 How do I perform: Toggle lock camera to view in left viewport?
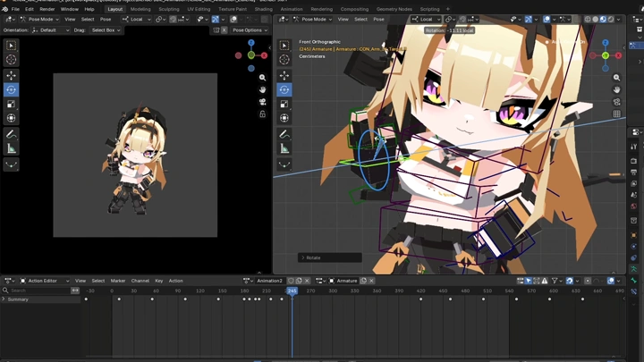[x=262, y=114]
